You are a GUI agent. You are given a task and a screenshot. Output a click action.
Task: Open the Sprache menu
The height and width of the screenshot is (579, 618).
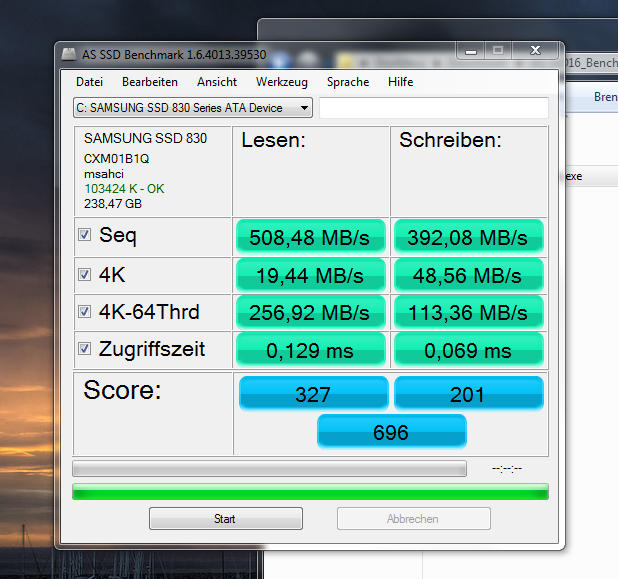pos(348,82)
